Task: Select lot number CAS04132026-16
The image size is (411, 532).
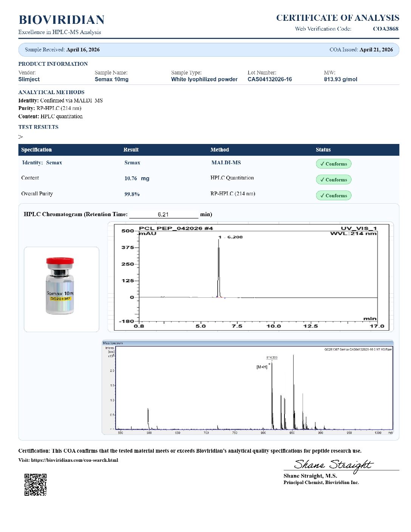Action: 270,79
